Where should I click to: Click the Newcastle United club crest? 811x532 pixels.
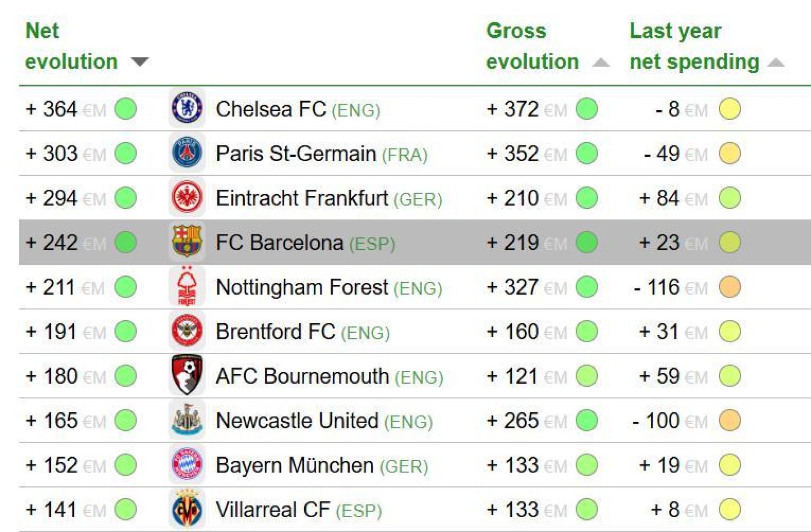point(187,420)
